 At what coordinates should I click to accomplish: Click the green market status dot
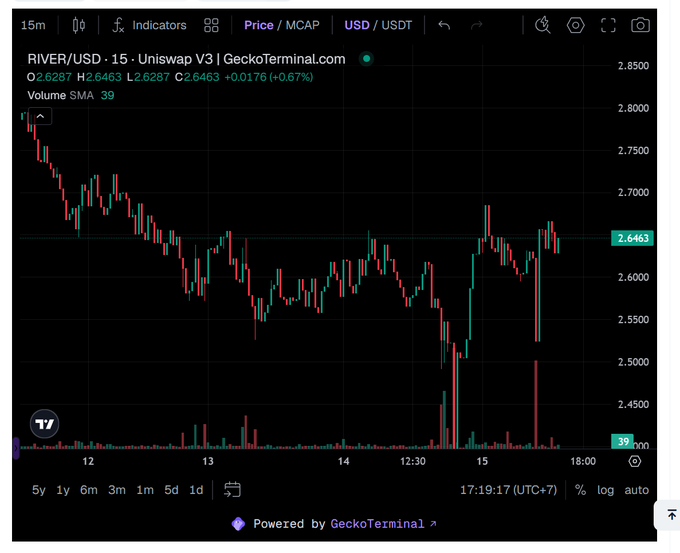click(x=366, y=59)
